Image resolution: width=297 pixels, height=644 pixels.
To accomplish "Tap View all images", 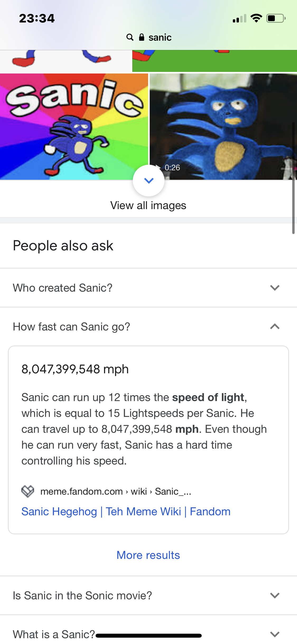I will click(148, 205).
